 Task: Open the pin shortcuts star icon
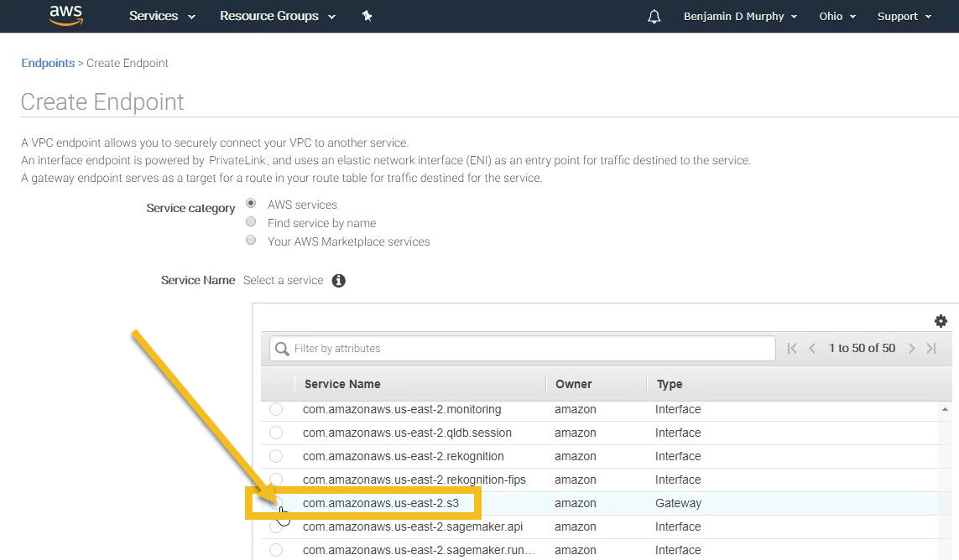(x=367, y=16)
